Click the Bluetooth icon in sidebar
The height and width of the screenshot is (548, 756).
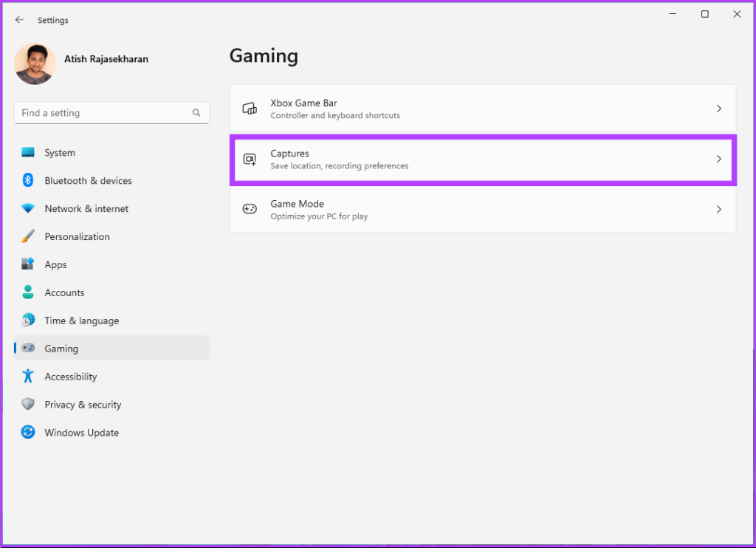point(28,180)
